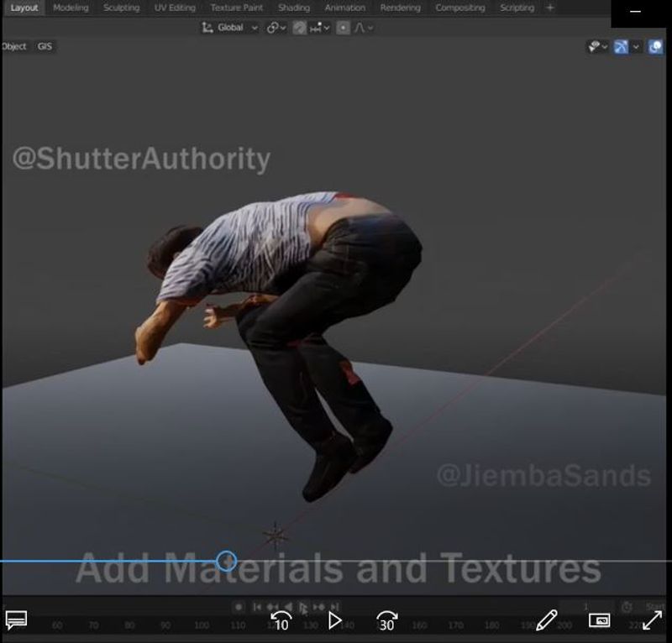Screen dimensions: 672x643
Task: Toggle Blender auto keying record dot
Action: 239,607
